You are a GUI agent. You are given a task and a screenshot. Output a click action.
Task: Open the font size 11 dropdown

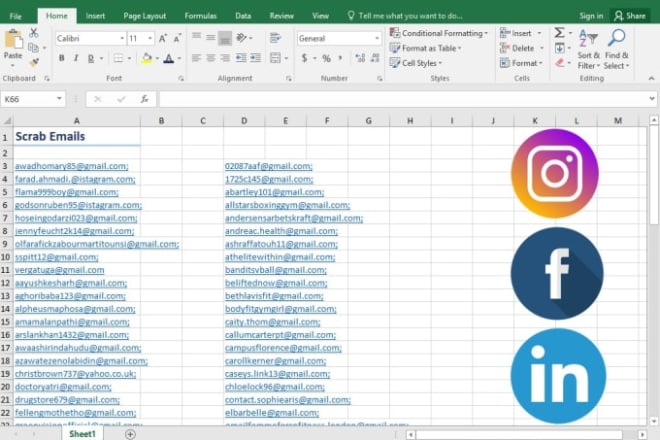click(150, 38)
